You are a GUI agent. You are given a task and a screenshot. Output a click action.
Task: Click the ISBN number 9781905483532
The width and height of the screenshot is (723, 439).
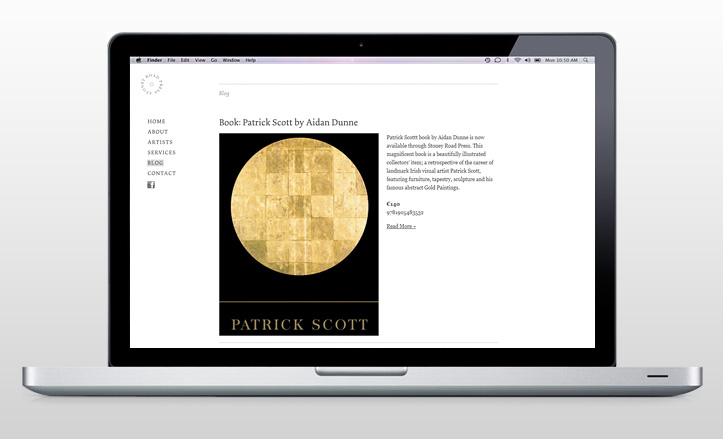405,213
